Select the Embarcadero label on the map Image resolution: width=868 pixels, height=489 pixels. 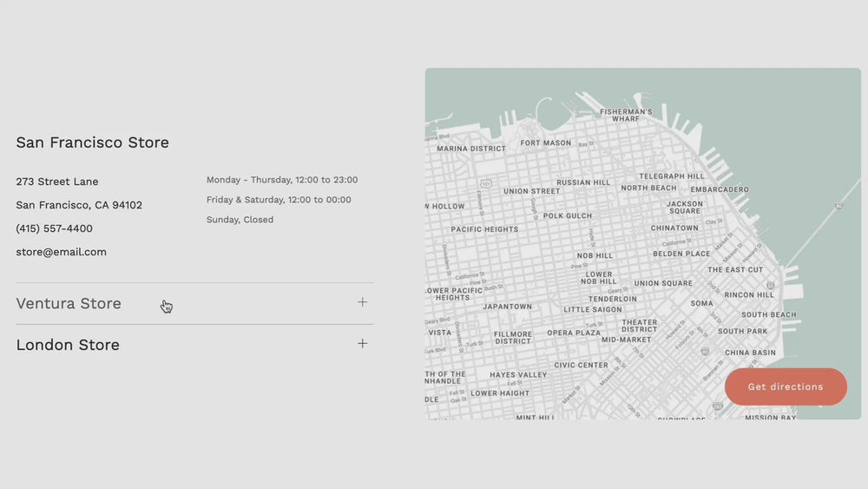pos(719,189)
